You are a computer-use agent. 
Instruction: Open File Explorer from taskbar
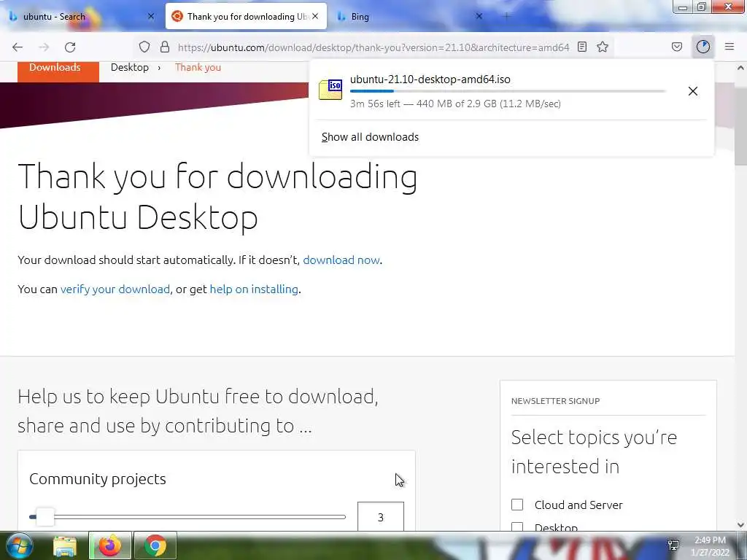[65, 545]
